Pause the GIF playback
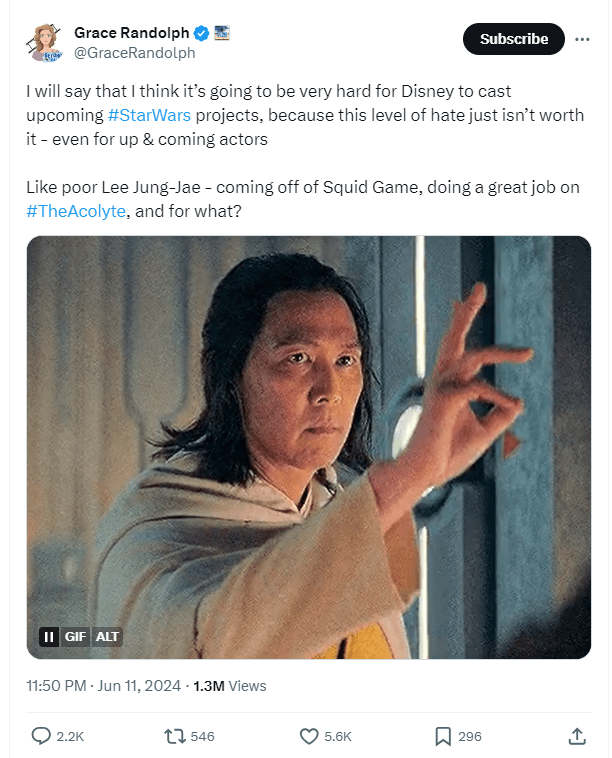This screenshot has width=612, height=758. pyautogui.click(x=49, y=637)
